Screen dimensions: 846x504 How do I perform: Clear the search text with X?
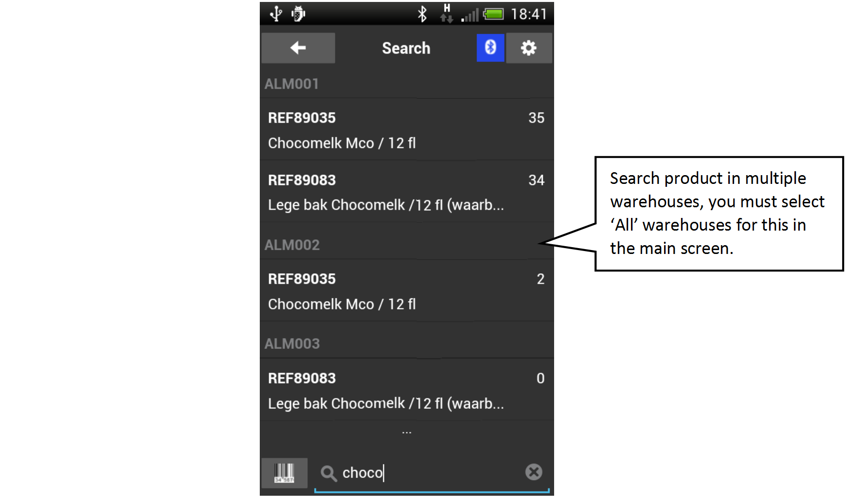tap(534, 472)
